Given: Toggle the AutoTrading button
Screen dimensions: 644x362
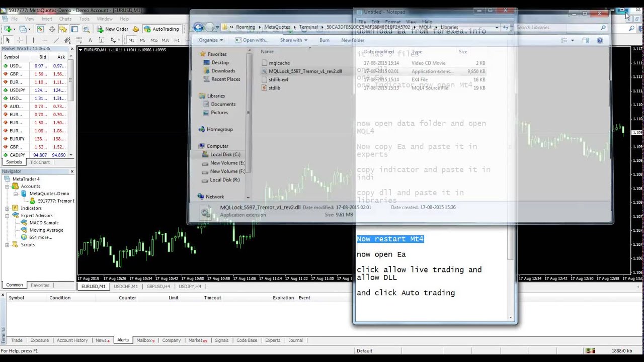Looking at the screenshot, I should click(x=162, y=29).
